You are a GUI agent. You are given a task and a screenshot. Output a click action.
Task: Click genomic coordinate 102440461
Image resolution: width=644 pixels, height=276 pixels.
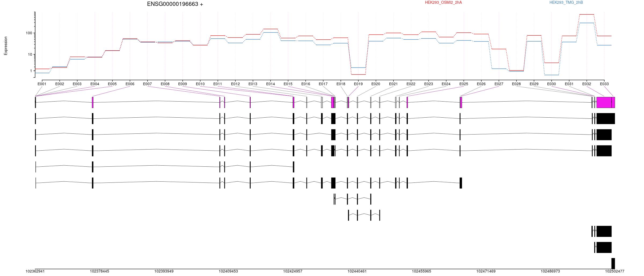click(x=357, y=271)
